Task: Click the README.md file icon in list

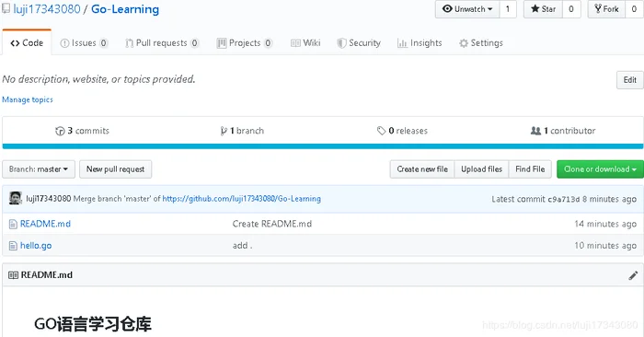Action: pyautogui.click(x=13, y=224)
